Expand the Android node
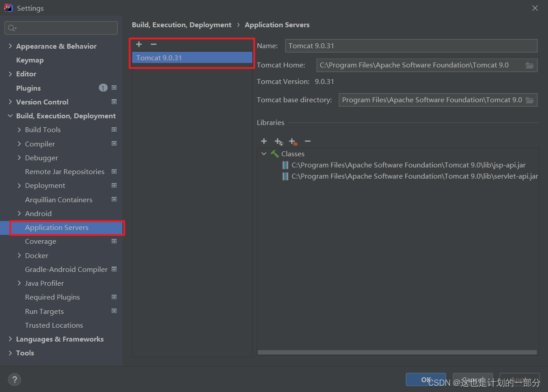 click(x=19, y=213)
